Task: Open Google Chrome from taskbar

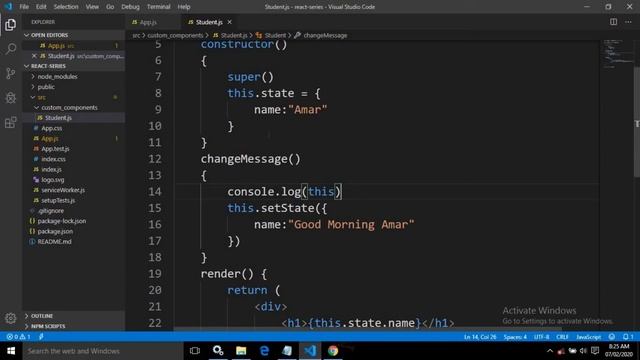Action: 333,351
